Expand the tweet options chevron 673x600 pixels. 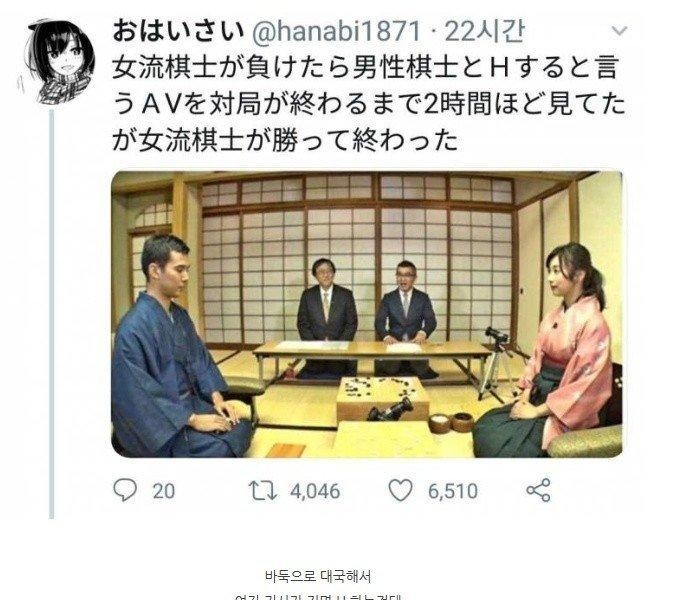coord(619,31)
